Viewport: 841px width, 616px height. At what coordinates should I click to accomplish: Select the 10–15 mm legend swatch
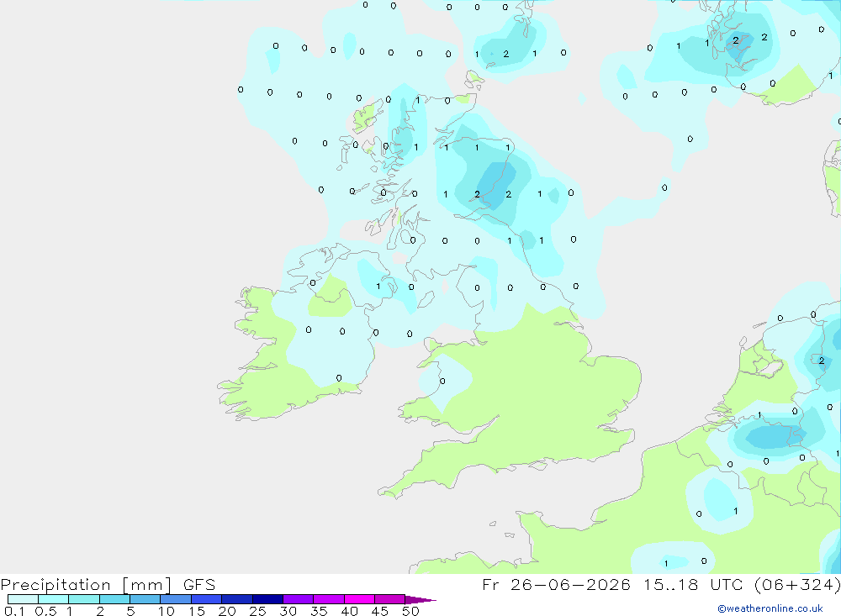point(176,599)
